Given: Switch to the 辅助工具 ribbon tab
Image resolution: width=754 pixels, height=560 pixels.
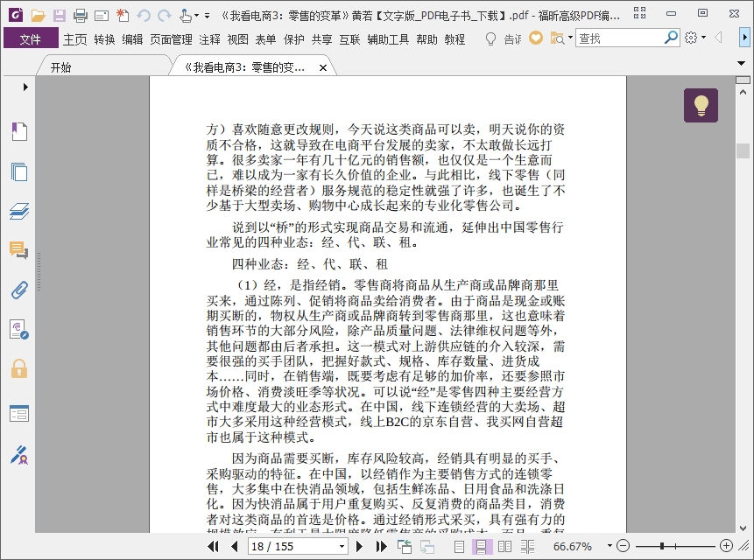Looking at the screenshot, I should [x=388, y=39].
